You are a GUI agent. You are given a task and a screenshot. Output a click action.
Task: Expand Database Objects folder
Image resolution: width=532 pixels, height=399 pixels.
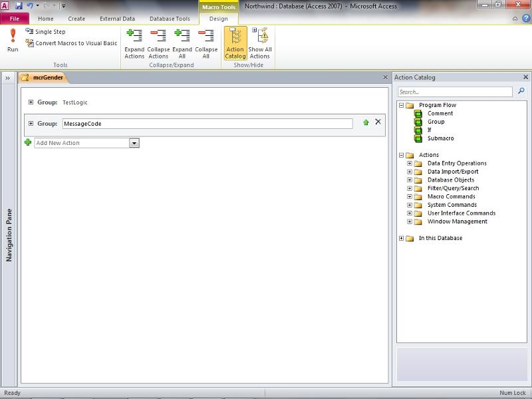pyautogui.click(x=410, y=180)
